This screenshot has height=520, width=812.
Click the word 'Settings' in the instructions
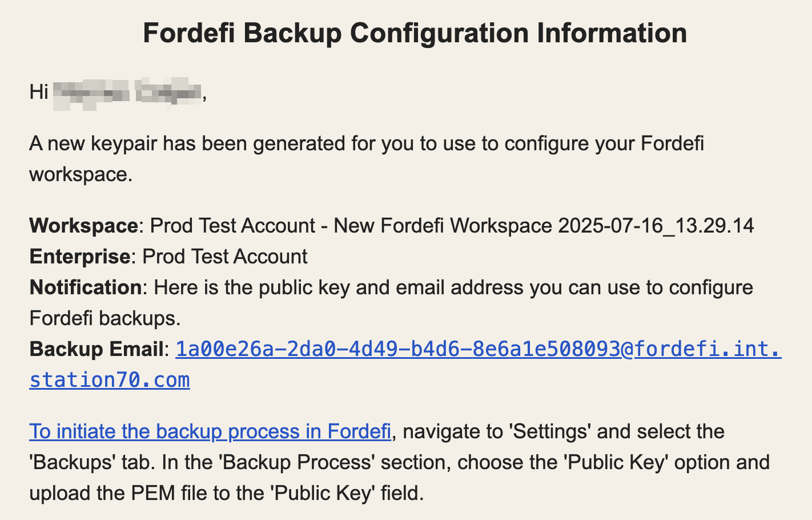550,431
